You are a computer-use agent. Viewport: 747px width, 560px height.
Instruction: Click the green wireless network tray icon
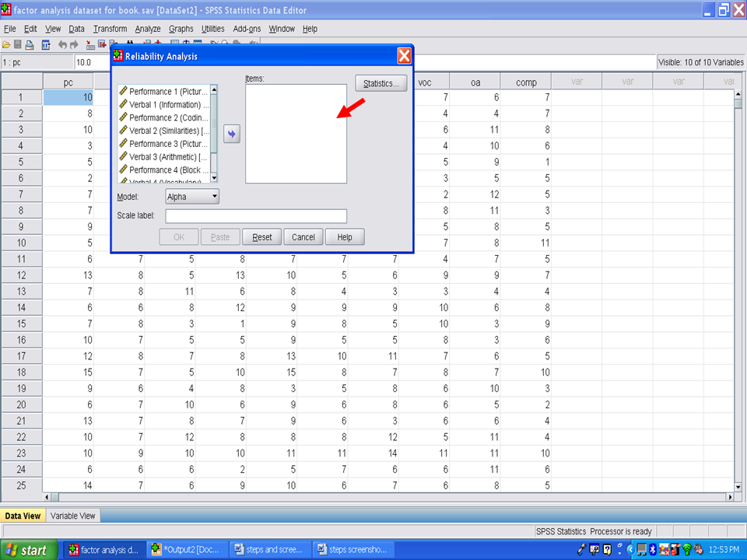pyautogui.click(x=687, y=550)
